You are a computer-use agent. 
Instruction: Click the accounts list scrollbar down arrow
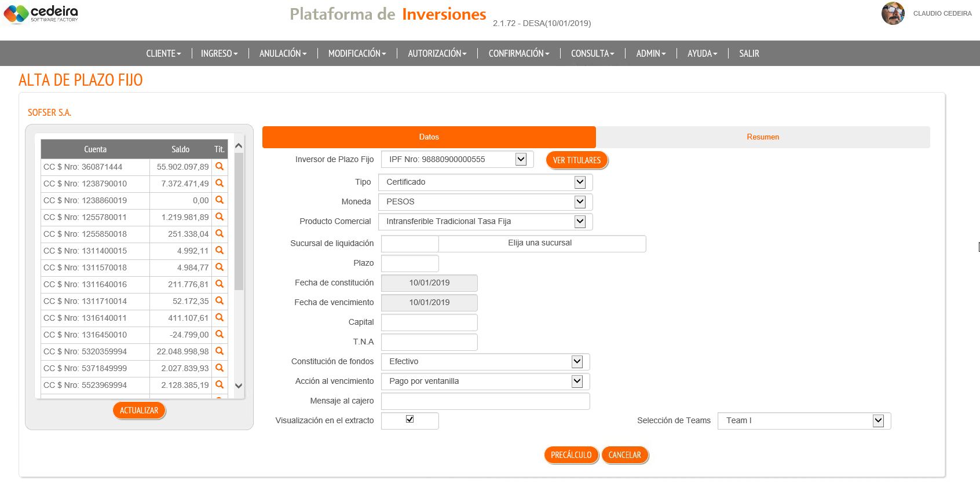[239, 386]
